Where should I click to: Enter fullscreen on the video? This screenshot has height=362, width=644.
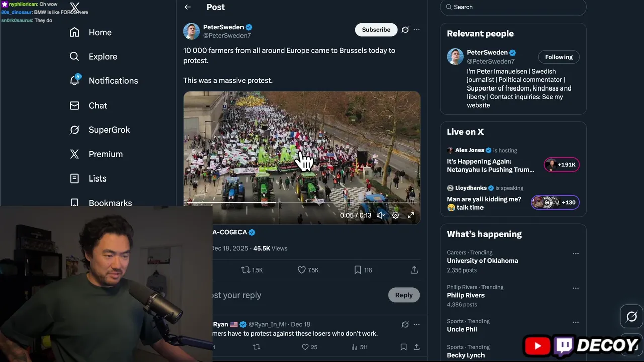click(411, 215)
